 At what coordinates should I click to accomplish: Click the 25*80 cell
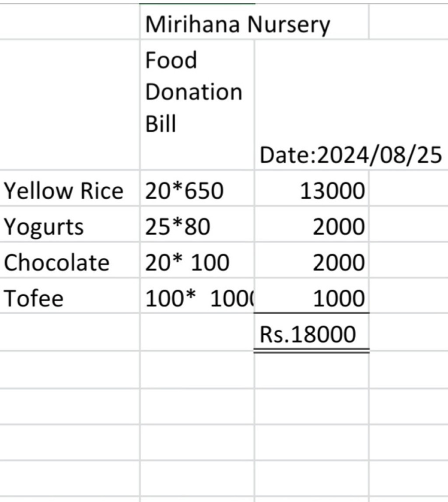click(x=197, y=224)
